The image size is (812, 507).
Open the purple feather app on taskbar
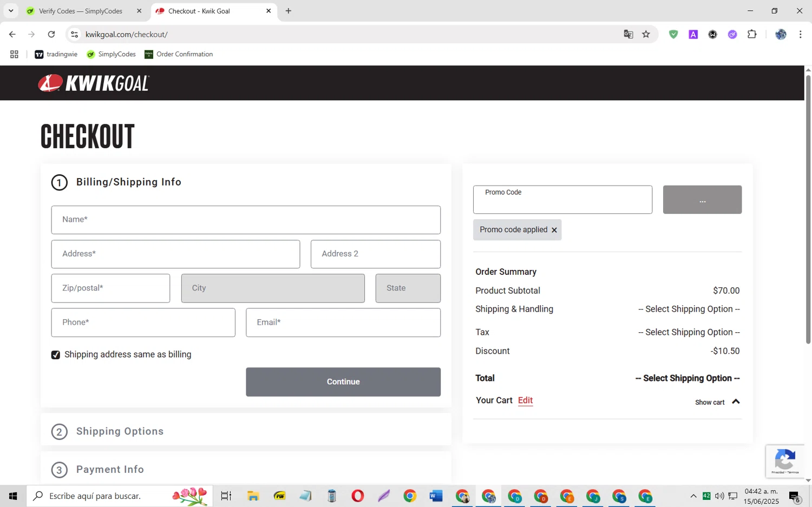tap(384, 496)
